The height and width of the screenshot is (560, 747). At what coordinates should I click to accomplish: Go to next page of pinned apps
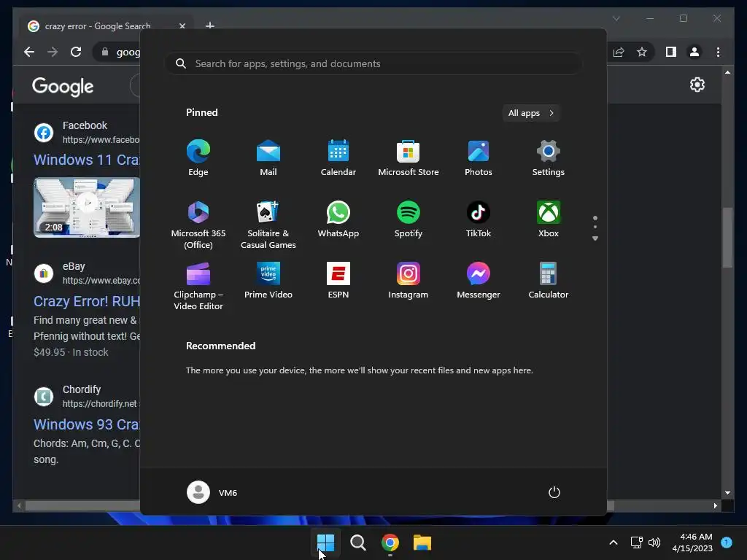[x=595, y=238]
